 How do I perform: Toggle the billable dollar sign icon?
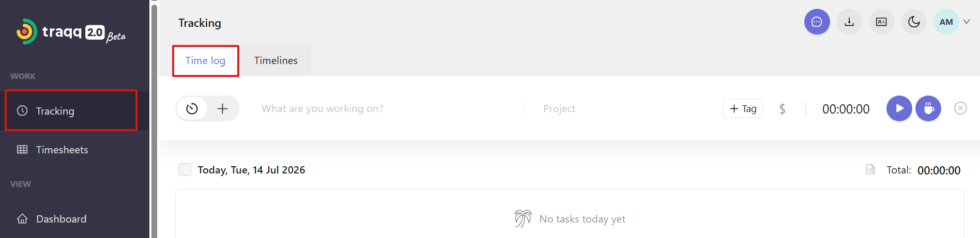[x=783, y=109]
